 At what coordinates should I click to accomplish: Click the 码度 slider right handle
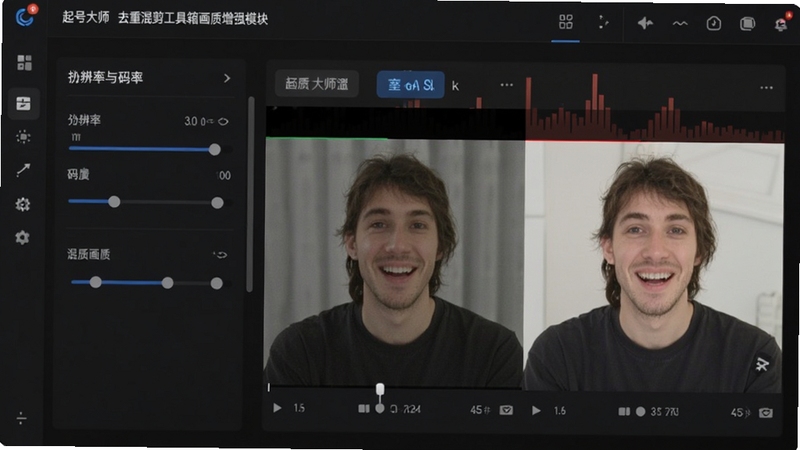pos(217,203)
